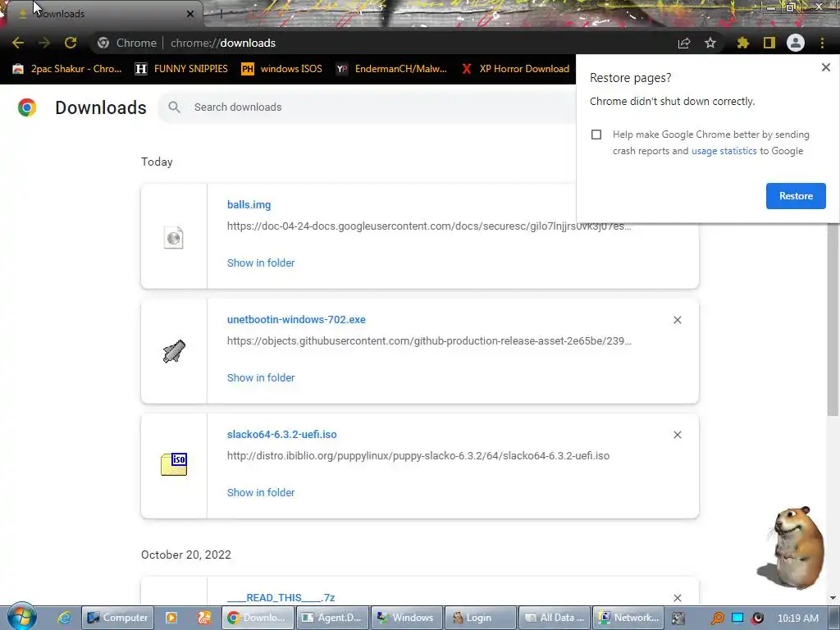Click the distro.ibiblio.org URL text
The height and width of the screenshot is (630, 840).
(x=418, y=456)
